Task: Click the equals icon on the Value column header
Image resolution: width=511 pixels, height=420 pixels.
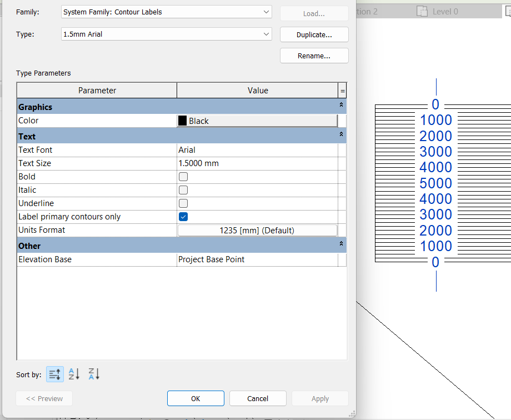Action: 342,90
